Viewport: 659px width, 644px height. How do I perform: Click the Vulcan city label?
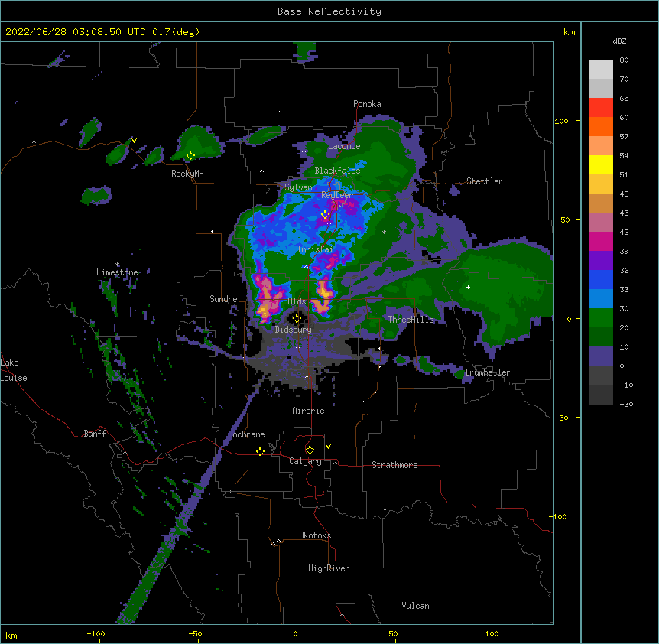pyautogui.click(x=415, y=606)
